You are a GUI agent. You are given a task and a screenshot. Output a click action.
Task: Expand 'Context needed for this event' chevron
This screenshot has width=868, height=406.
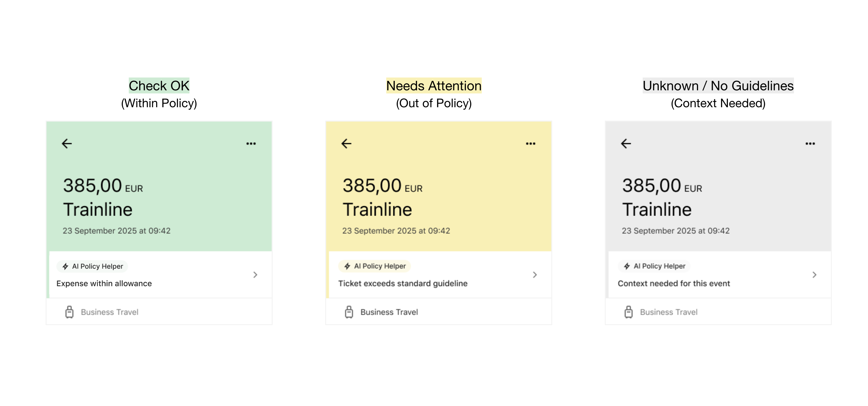point(814,275)
